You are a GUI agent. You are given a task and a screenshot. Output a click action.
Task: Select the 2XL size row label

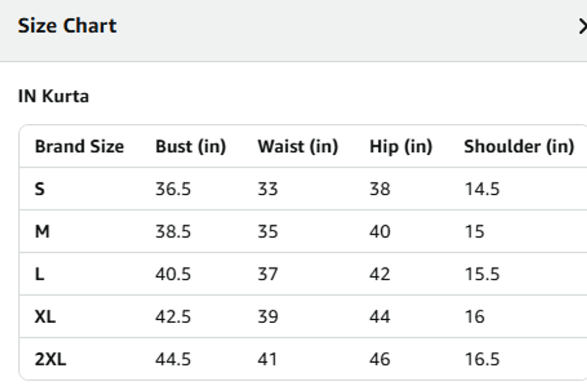click(50, 359)
